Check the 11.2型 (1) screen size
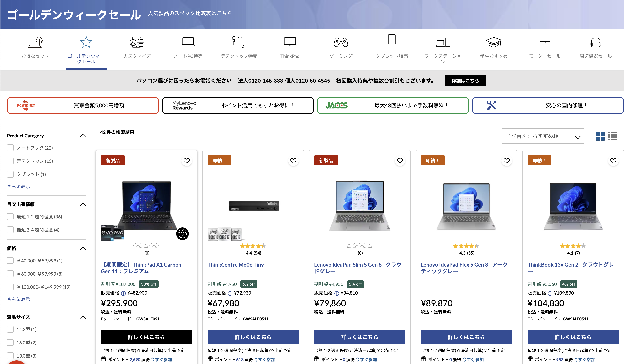This screenshot has width=624, height=364. click(10, 329)
